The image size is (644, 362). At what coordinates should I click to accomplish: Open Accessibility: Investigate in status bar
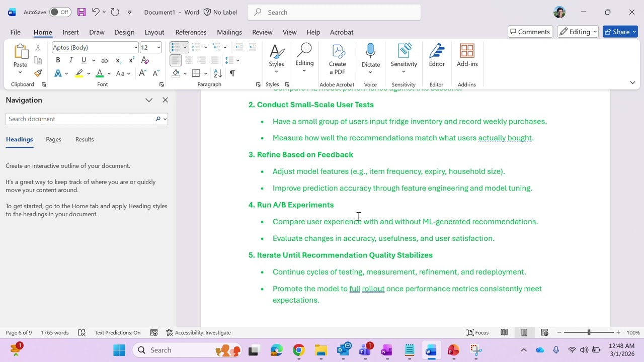coord(198,333)
